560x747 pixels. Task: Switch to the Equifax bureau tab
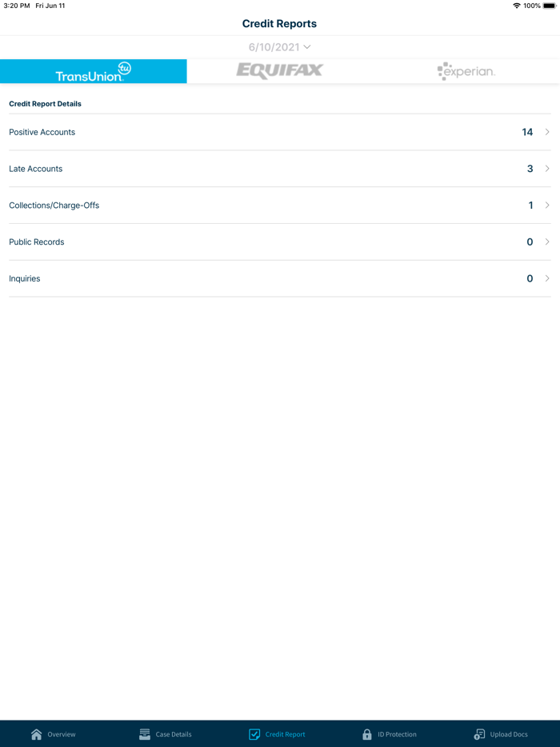[x=280, y=71]
